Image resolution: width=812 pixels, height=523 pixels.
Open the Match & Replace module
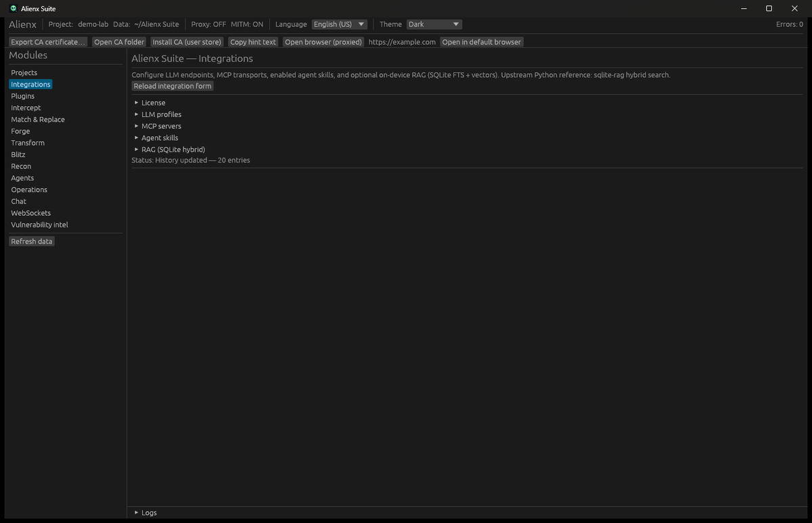(x=38, y=119)
